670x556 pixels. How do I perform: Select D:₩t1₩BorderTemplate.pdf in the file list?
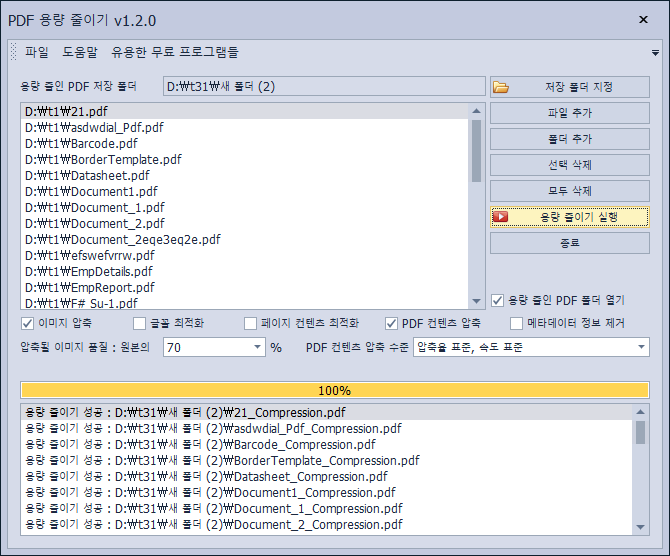(245, 159)
